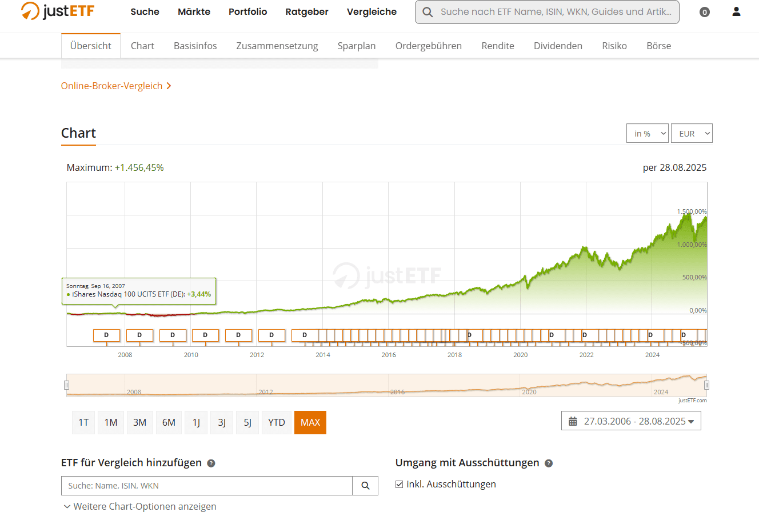This screenshot has width=759, height=532.
Task: Click the magnifier icon in top search bar
Action: pos(428,12)
